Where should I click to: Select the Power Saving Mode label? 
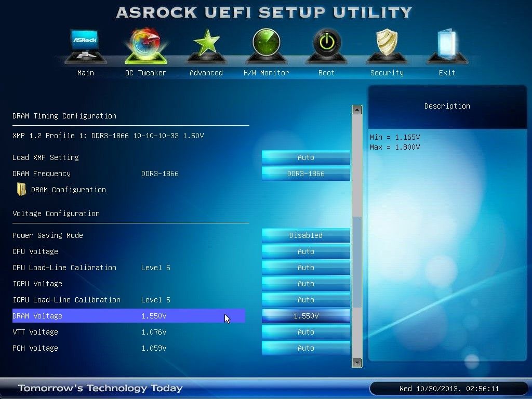(x=47, y=235)
